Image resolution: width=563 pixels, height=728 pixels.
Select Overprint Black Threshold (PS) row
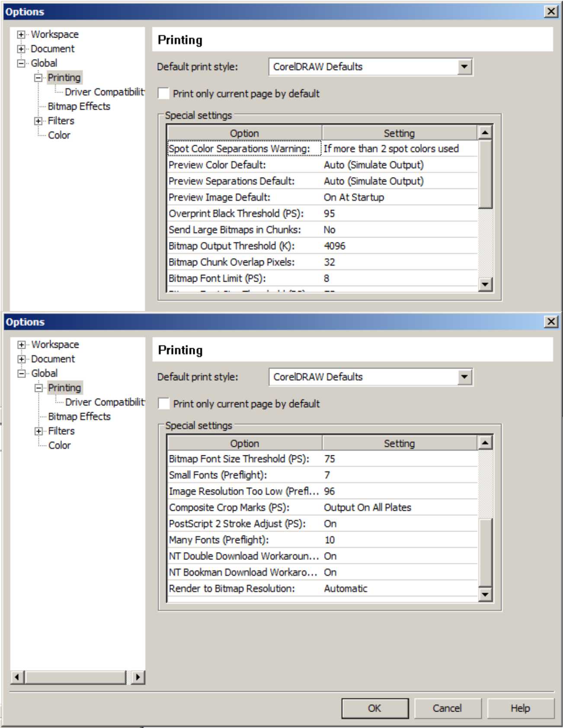tap(323, 213)
